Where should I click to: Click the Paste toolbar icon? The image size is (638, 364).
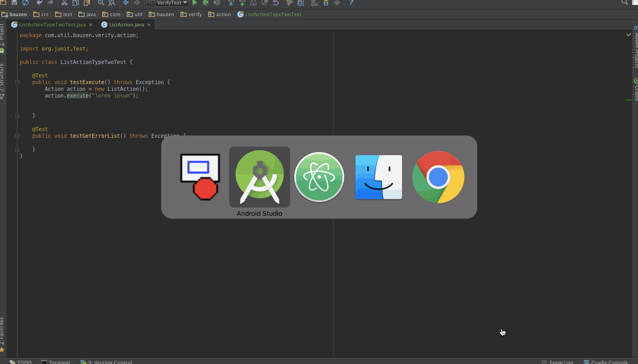(87, 3)
